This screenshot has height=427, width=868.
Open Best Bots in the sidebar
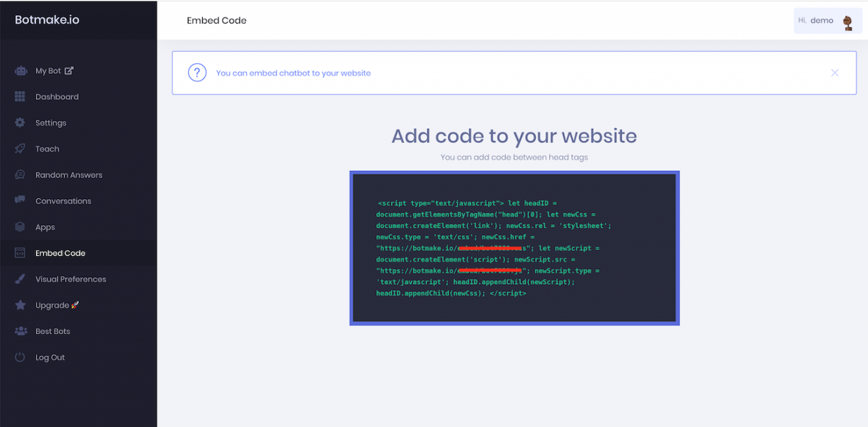[x=79, y=331]
